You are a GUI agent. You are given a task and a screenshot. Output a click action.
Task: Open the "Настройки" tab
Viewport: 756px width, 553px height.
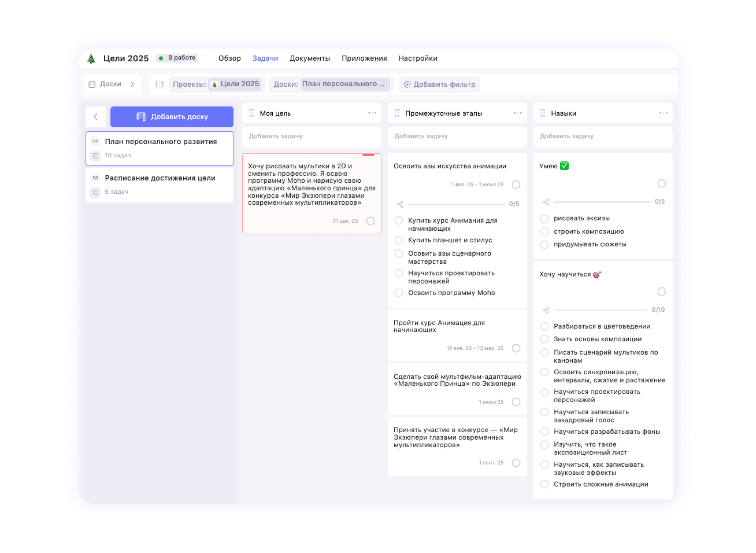tap(418, 58)
